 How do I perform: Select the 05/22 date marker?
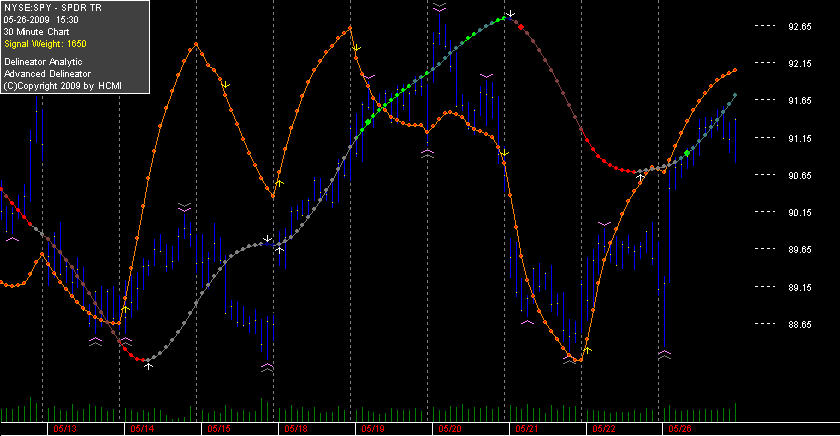pyautogui.click(x=604, y=429)
